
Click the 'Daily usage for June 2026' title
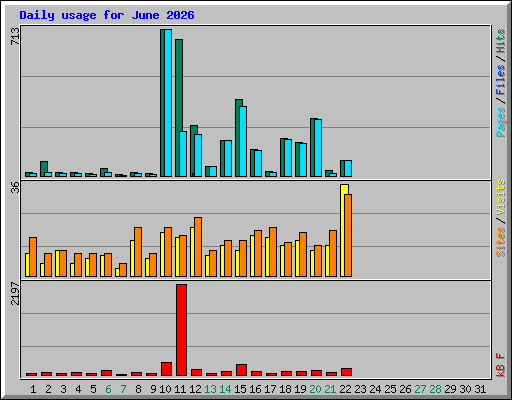pos(107,15)
